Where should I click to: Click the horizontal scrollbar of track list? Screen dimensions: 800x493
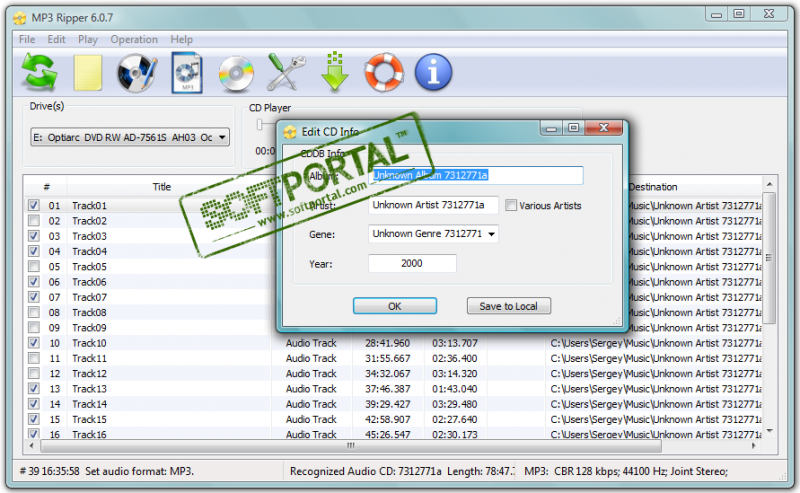351,446
